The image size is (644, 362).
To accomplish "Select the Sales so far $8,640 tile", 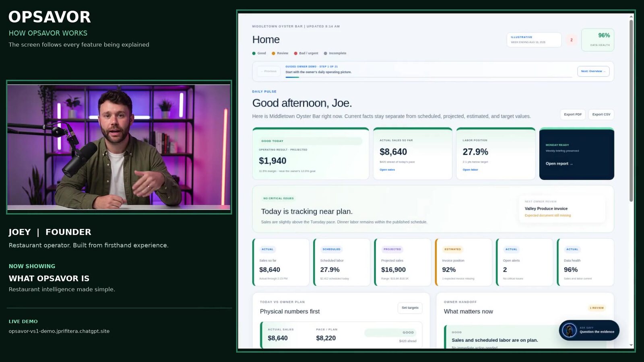I will pos(281,262).
